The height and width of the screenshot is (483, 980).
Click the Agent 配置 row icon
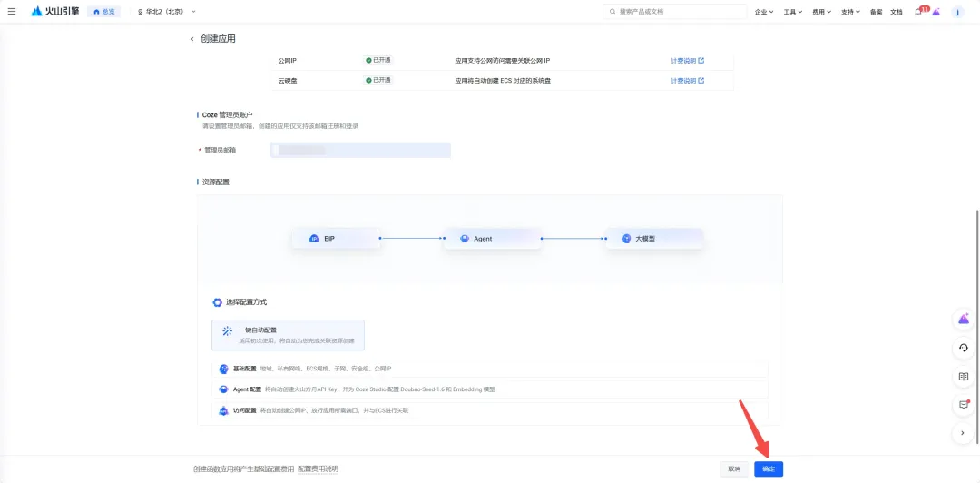click(223, 389)
